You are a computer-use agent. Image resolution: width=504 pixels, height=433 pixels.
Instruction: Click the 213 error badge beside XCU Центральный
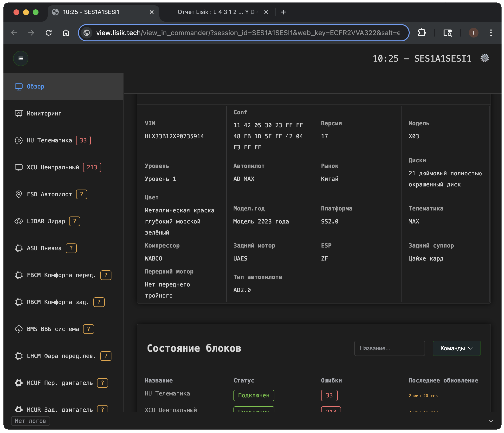tap(92, 167)
